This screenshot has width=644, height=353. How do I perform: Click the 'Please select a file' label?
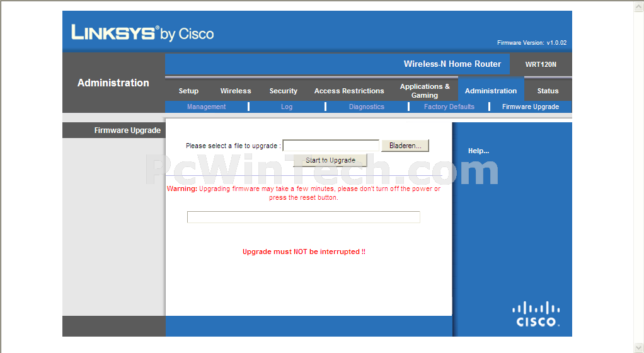click(233, 146)
